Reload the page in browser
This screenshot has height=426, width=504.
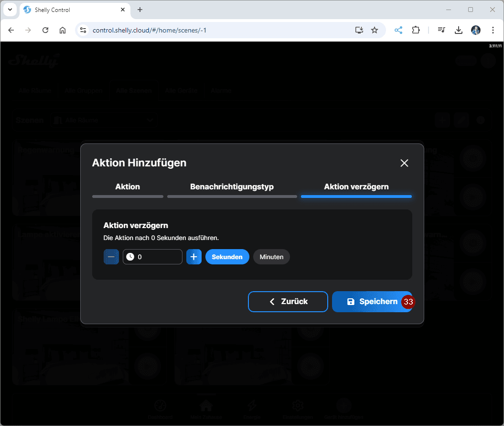(x=45, y=30)
